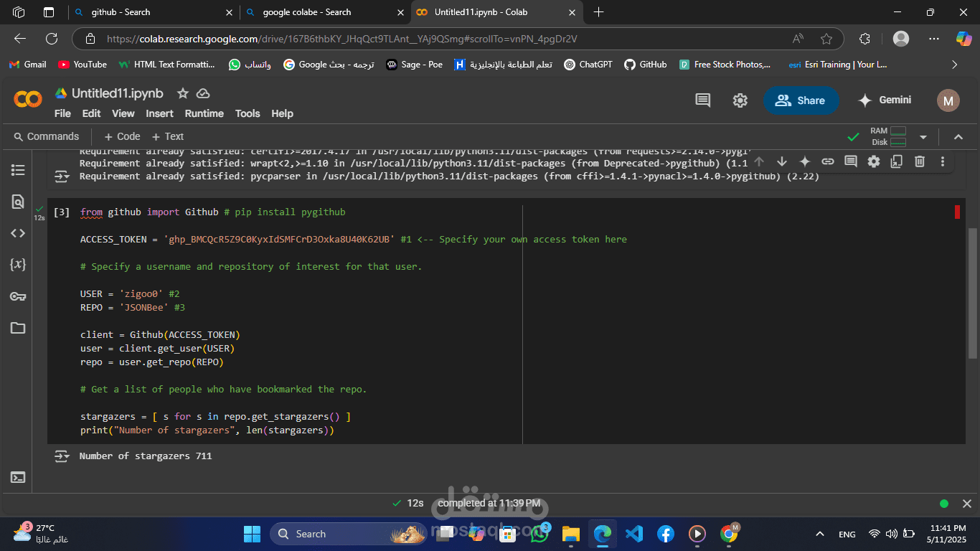Screen dimensions: 980x551
Task: Add a new Text cell
Action: [x=166, y=136]
